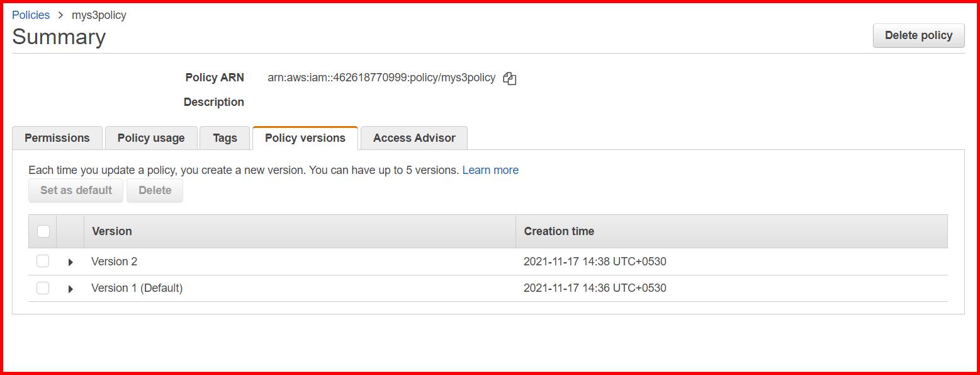Expand the Version 2 row details

70,262
